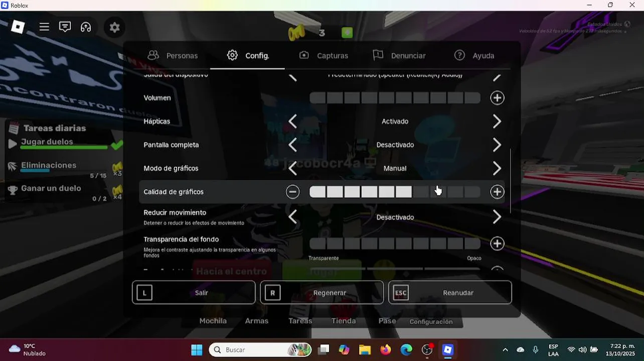Open the speaker volume tray icon

pyautogui.click(x=582, y=349)
